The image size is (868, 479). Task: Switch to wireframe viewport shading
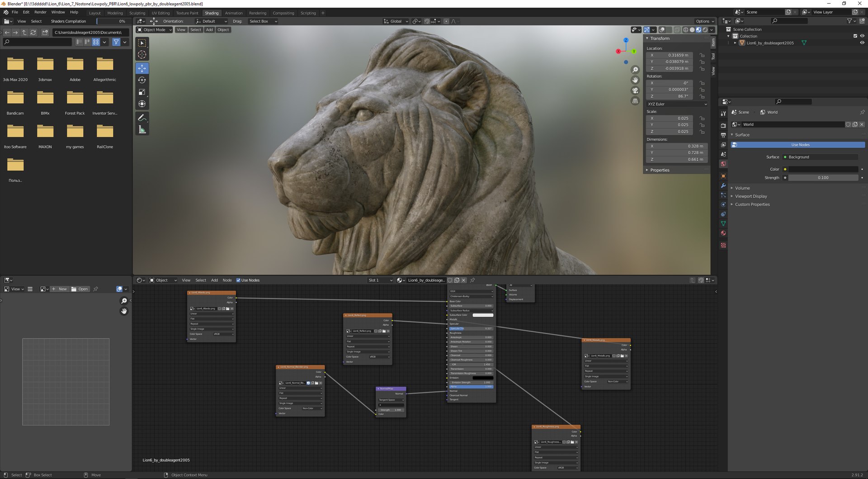686,30
